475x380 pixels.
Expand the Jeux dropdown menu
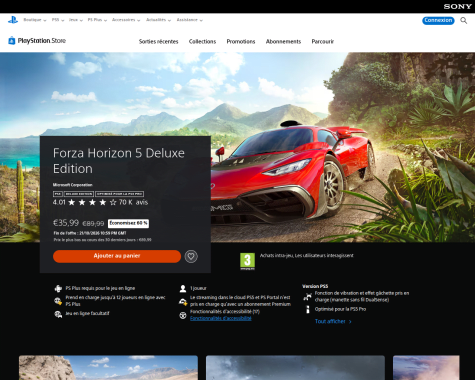(76, 20)
